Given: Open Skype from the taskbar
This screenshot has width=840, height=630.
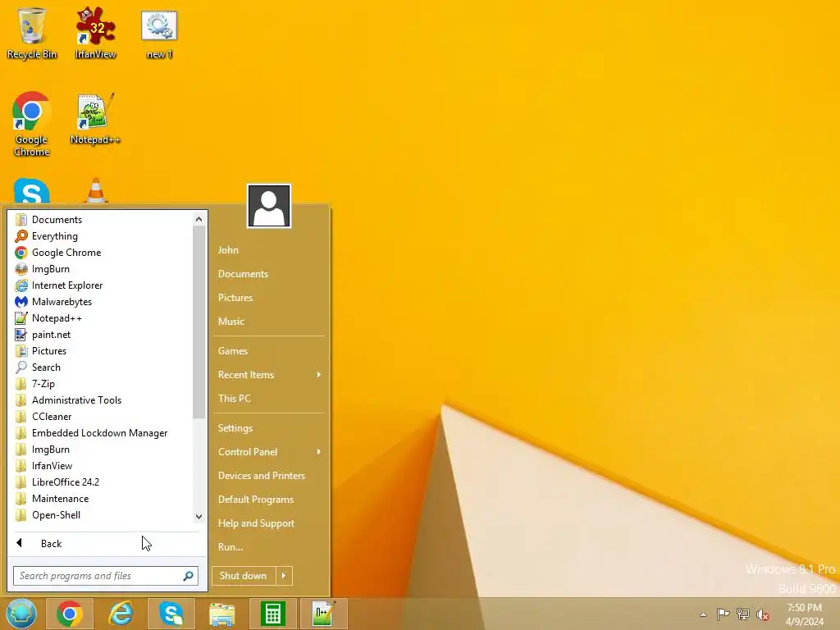Looking at the screenshot, I should [171, 614].
